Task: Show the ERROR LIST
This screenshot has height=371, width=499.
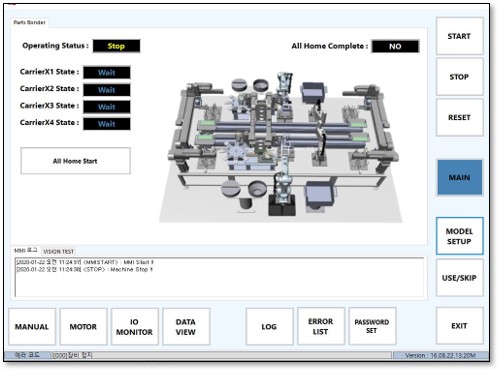Action: click(321, 326)
